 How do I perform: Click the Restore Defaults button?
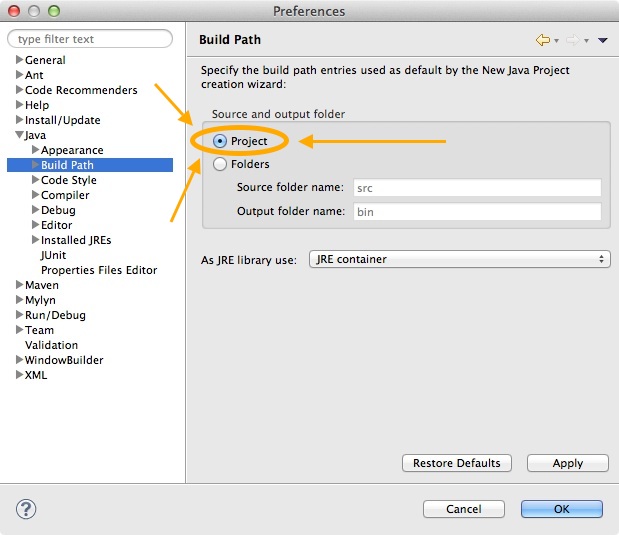click(456, 463)
